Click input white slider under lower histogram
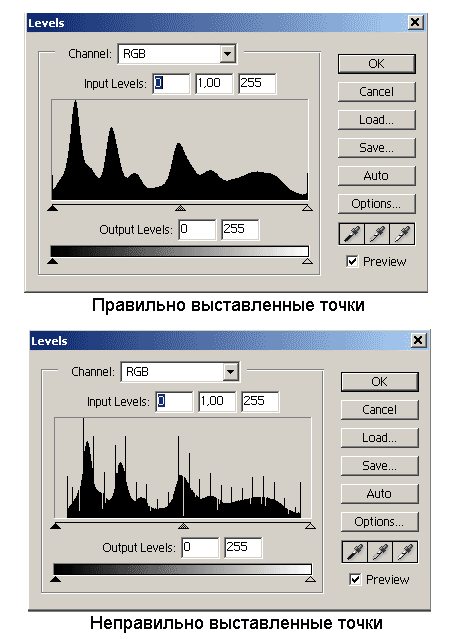The height and width of the screenshot is (641, 459). (x=310, y=526)
